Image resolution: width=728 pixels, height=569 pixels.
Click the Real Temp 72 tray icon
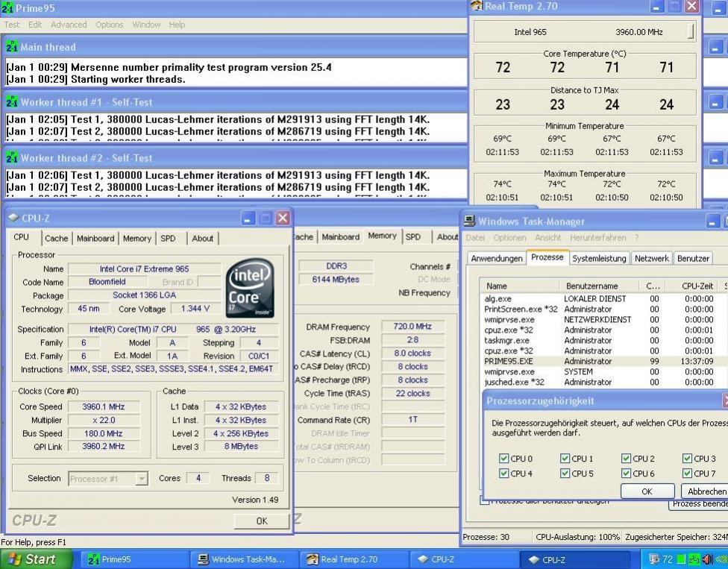(668, 559)
